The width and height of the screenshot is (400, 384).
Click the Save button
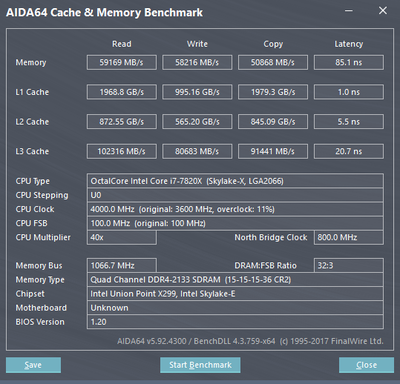[33, 365]
